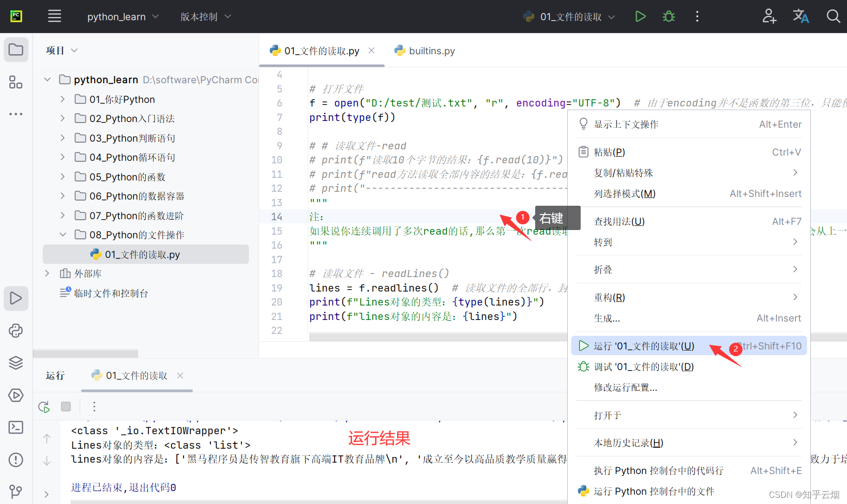Image resolution: width=847 pixels, height=504 pixels.
Task: Open 本地历史记录(H) submenu
Action: click(x=689, y=443)
